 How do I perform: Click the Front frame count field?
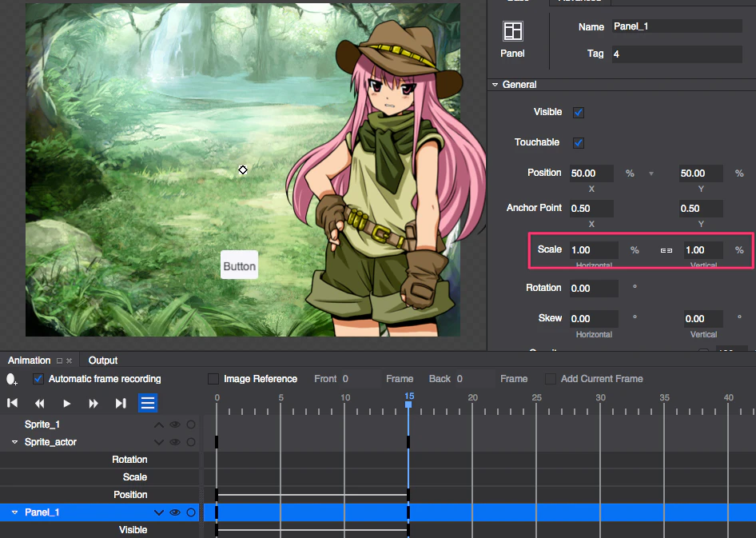[359, 379]
